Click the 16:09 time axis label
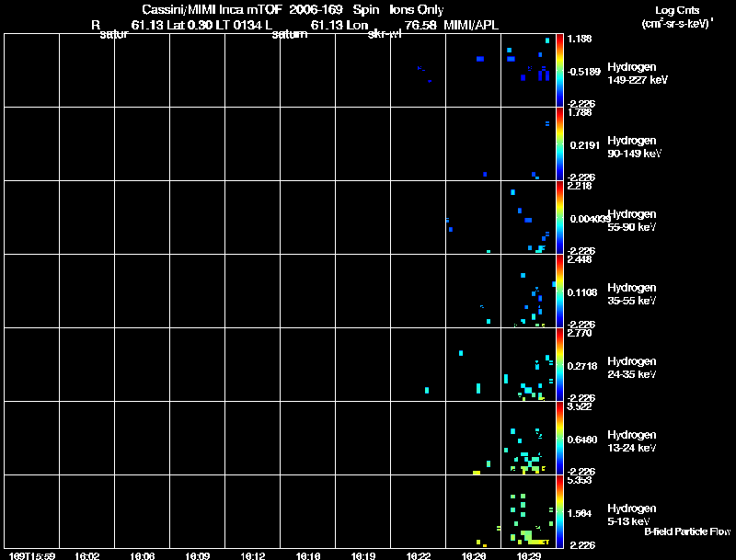The width and height of the screenshot is (736, 560). coord(197,555)
